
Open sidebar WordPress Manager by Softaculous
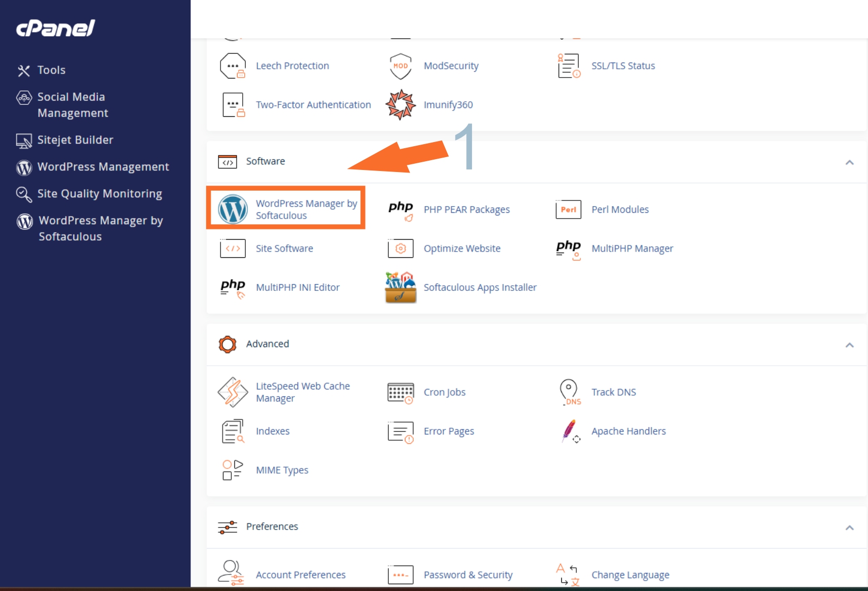(101, 228)
